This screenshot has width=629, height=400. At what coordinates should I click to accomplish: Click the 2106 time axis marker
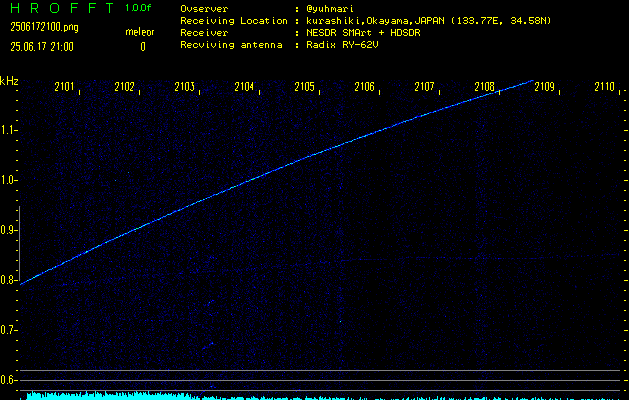click(x=364, y=87)
